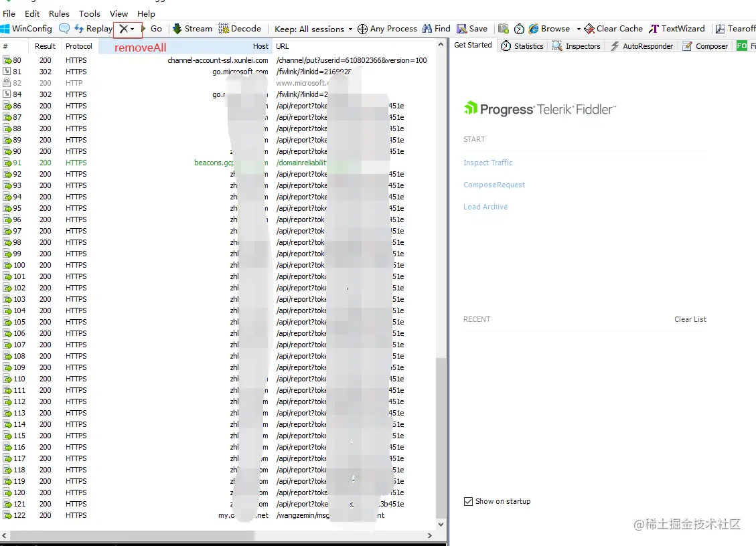The image size is (756, 546).
Task: Select session number 100
Action: (19, 265)
